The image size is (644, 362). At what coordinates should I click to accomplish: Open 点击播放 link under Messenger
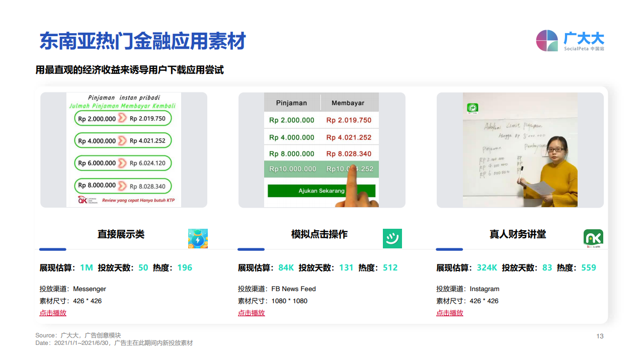(53, 313)
